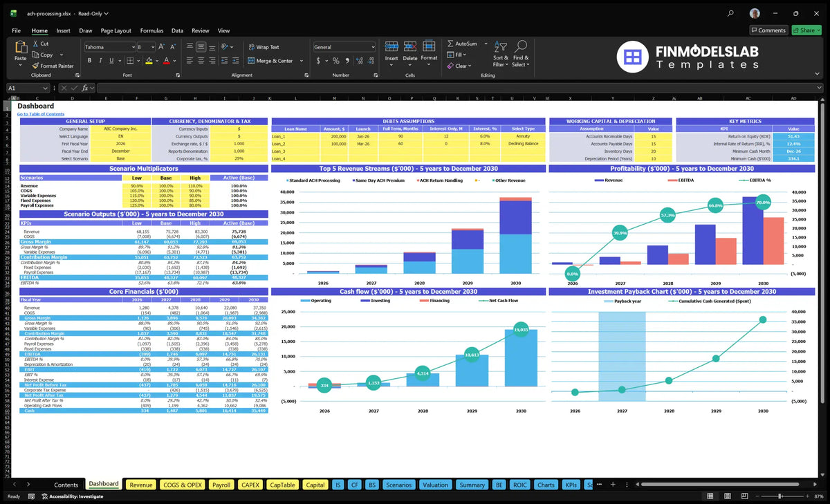Open the Valuation sheet tab
830x504 pixels.
(x=435, y=485)
